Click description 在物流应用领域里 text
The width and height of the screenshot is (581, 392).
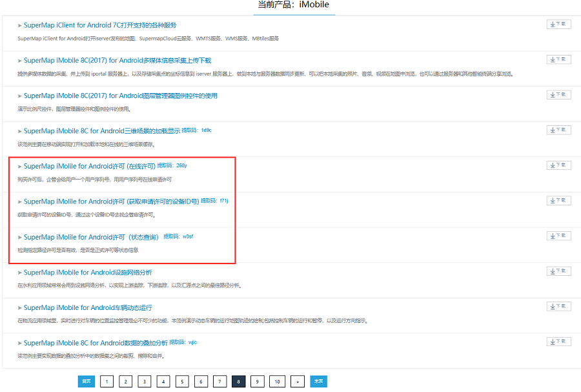(193, 320)
